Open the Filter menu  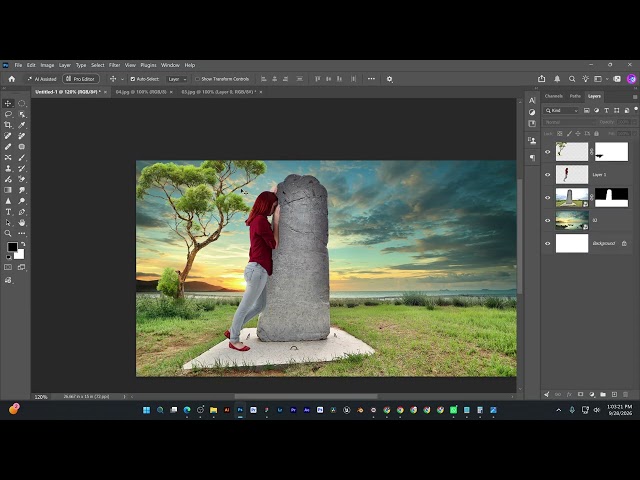(x=114, y=65)
